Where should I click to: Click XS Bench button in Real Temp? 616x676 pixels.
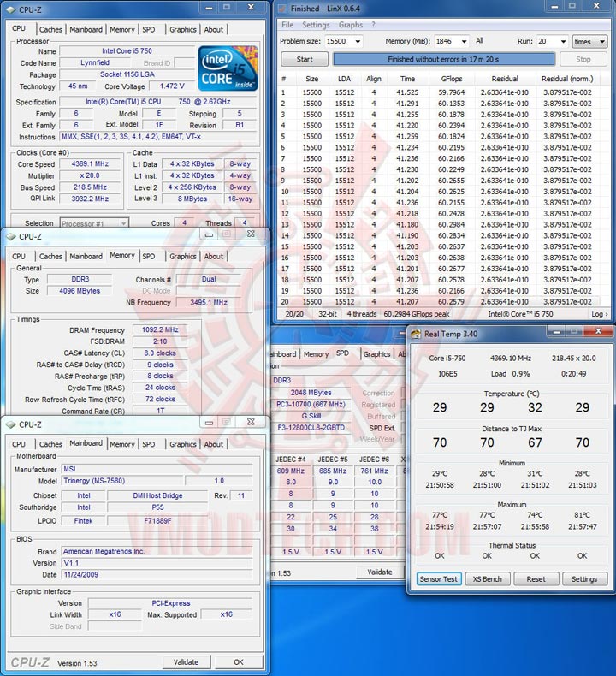coord(488,579)
